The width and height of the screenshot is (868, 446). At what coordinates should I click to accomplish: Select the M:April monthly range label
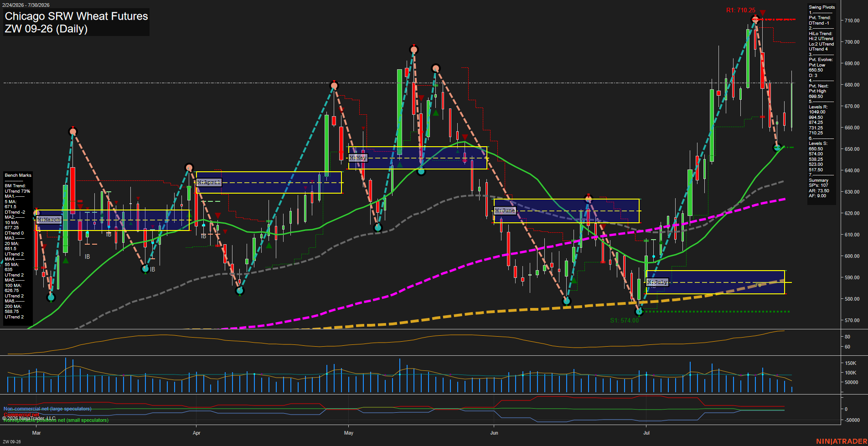(209, 182)
